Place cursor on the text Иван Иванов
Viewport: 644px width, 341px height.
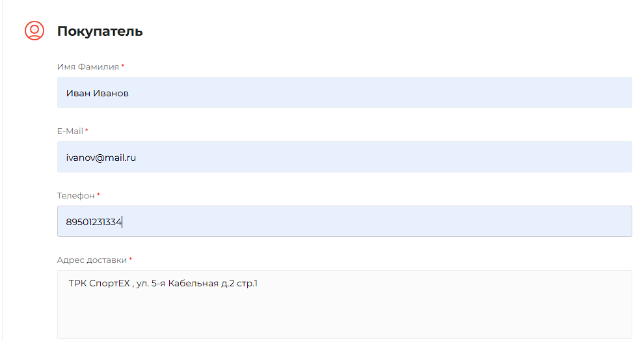pos(97,93)
